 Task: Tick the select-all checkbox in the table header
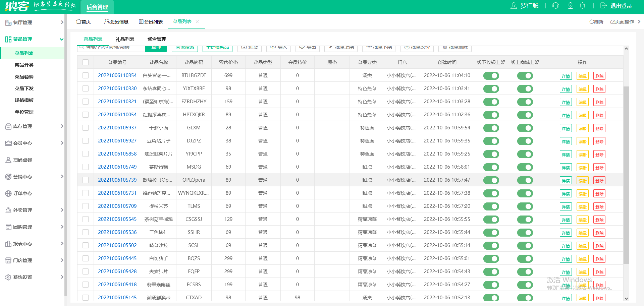coord(86,62)
